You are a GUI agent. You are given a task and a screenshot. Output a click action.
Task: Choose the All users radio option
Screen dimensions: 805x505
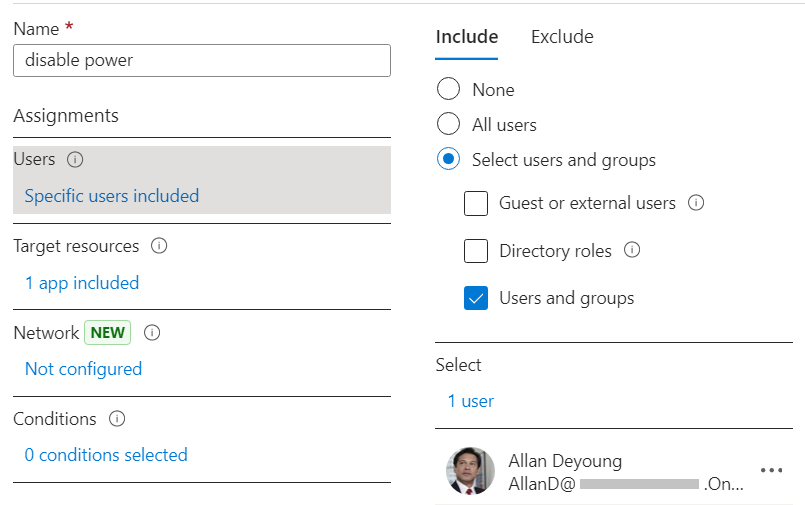[448, 124]
